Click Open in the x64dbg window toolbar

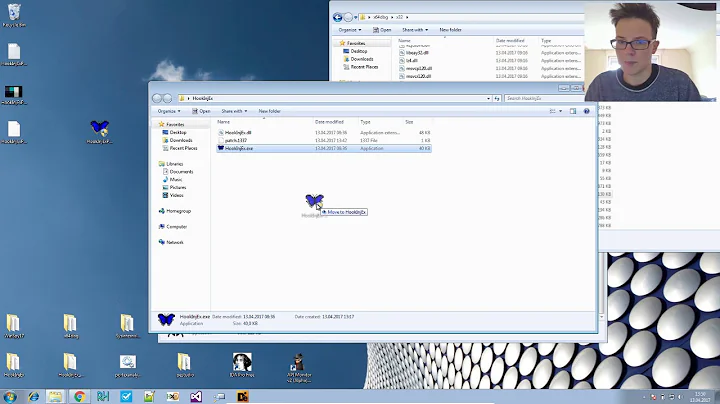382,30
